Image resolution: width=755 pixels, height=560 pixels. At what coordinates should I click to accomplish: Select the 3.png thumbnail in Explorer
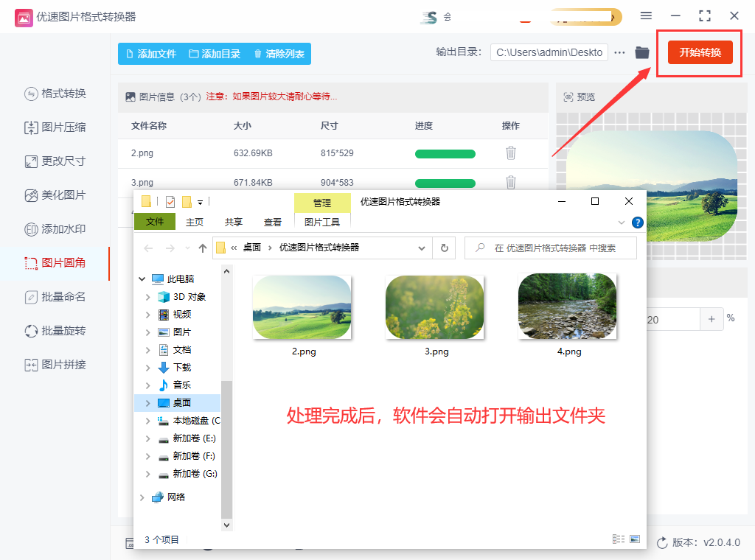click(x=435, y=307)
